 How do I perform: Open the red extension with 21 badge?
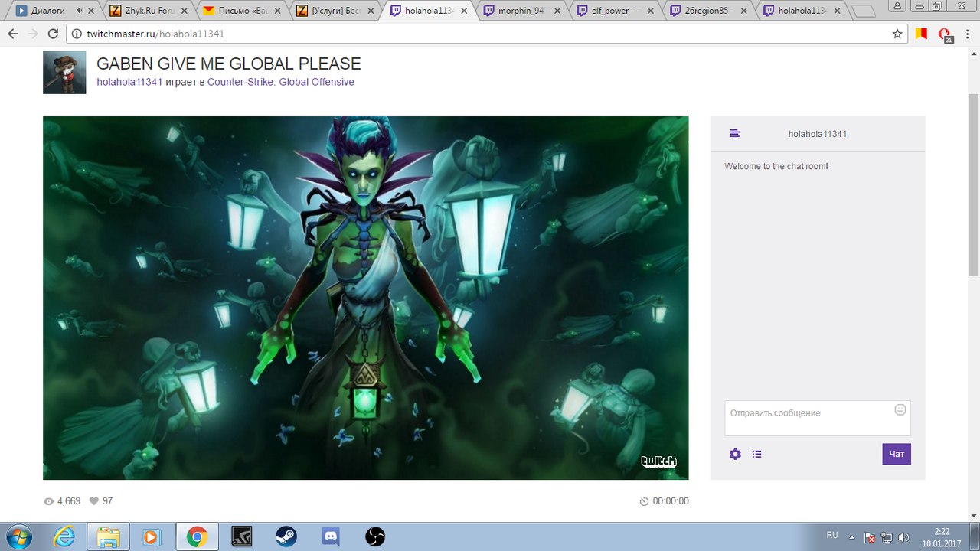tap(946, 35)
